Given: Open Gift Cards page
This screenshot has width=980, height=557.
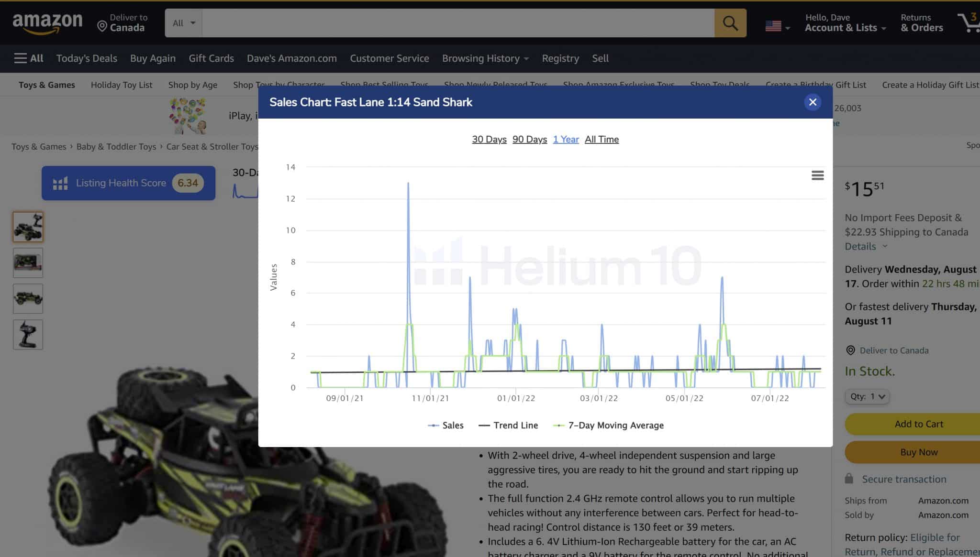Looking at the screenshot, I should [211, 58].
